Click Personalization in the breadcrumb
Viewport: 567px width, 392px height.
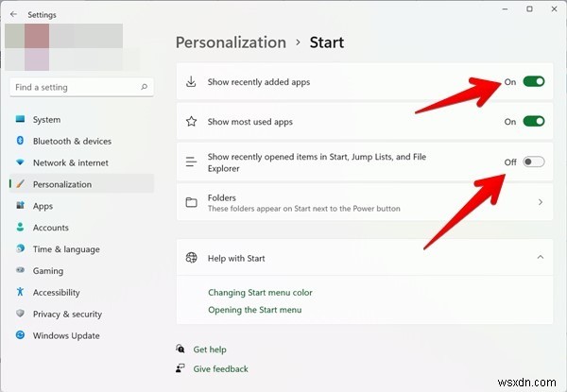coord(232,43)
